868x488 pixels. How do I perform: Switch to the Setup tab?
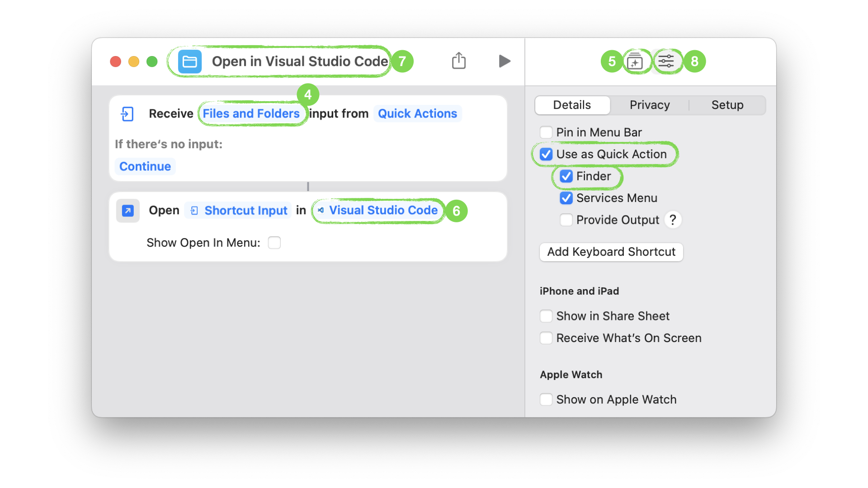tap(727, 105)
